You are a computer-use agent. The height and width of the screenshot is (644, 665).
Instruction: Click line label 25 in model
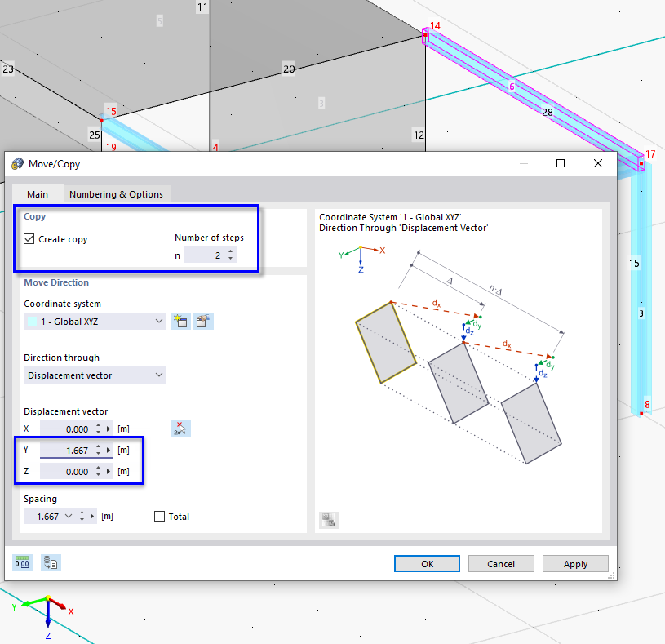pos(94,135)
